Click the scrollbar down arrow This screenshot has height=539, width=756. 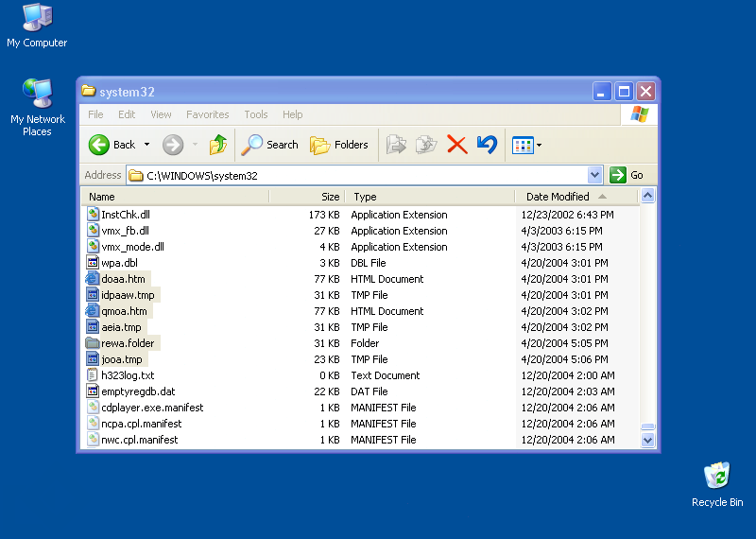(647, 440)
